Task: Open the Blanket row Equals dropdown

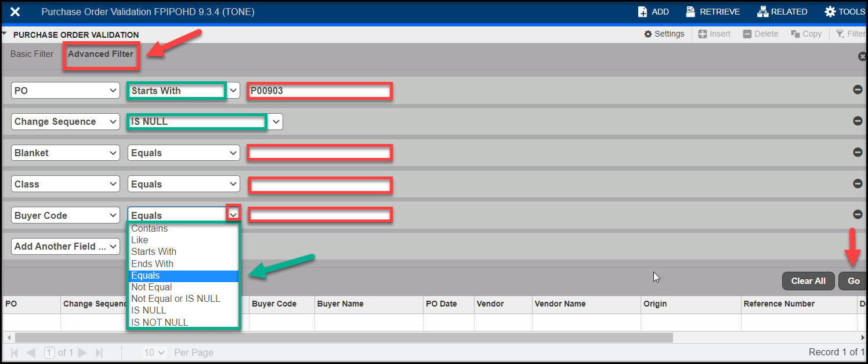Action: [183, 153]
